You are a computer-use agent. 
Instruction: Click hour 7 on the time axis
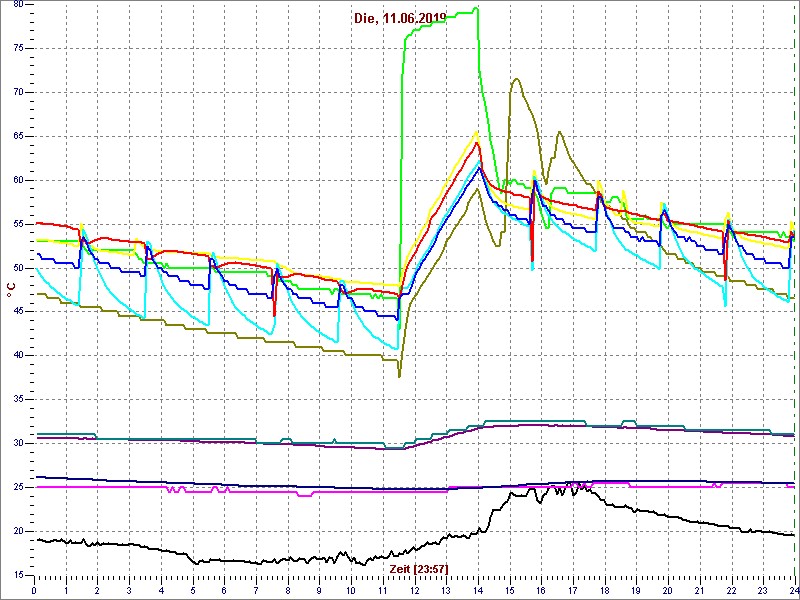point(256,591)
